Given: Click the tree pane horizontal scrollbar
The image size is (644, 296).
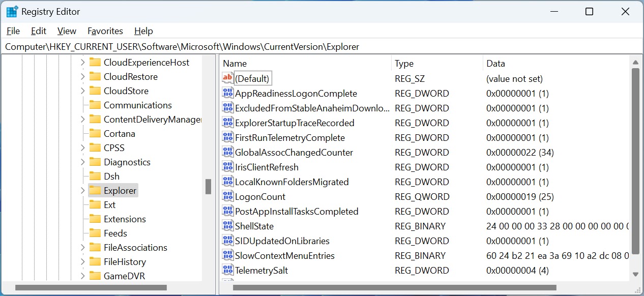Looking at the screenshot, I should (91, 288).
